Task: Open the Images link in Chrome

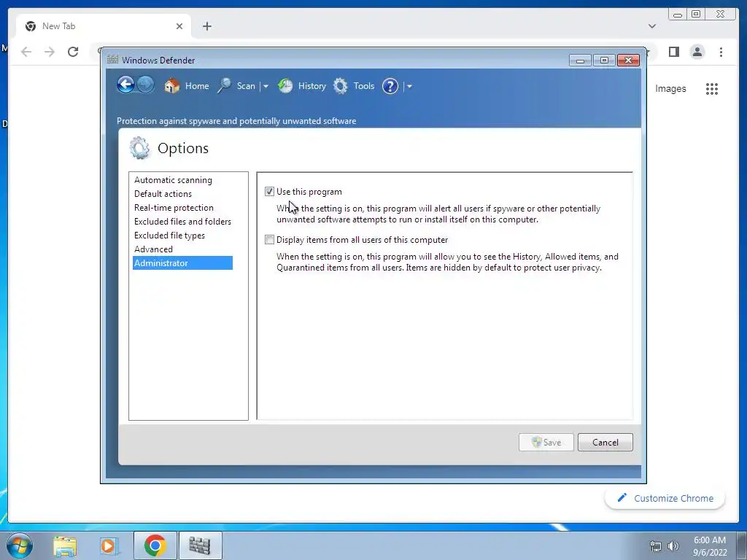Action: pos(670,88)
